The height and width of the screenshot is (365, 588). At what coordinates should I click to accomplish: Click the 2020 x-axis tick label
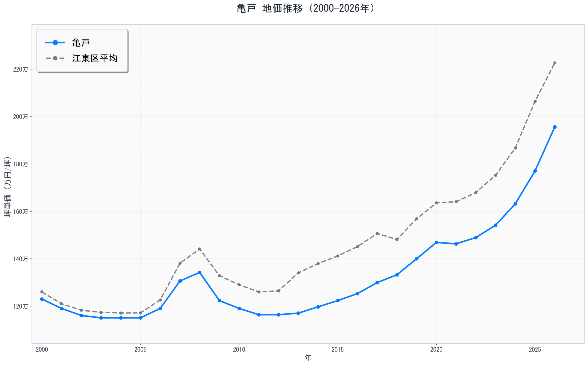pos(436,349)
